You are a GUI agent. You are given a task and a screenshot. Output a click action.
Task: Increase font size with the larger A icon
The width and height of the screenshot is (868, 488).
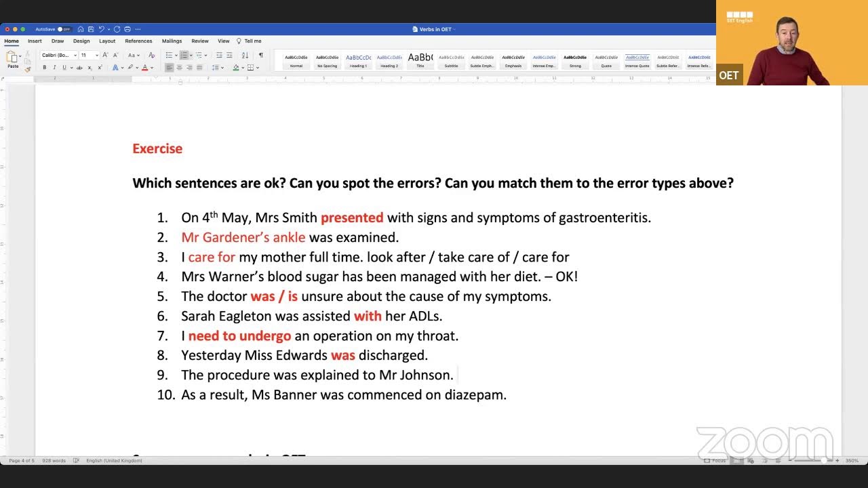105,55
